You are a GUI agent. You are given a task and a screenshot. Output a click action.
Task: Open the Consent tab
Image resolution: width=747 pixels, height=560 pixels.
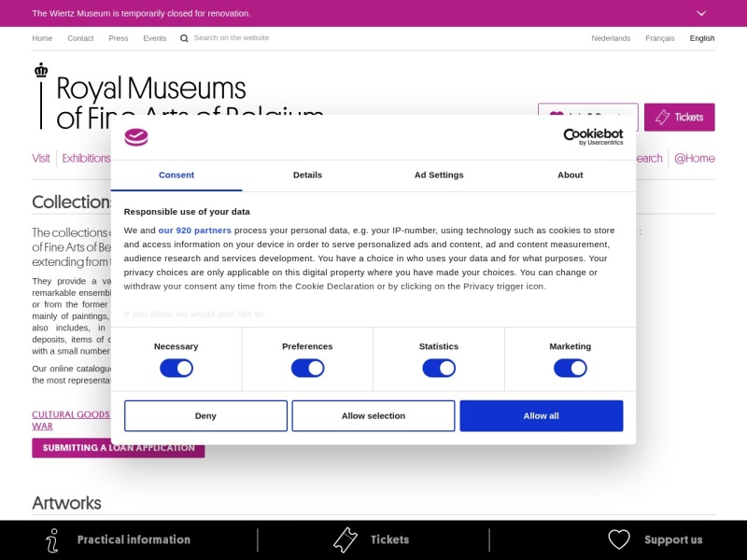pyautogui.click(x=176, y=175)
